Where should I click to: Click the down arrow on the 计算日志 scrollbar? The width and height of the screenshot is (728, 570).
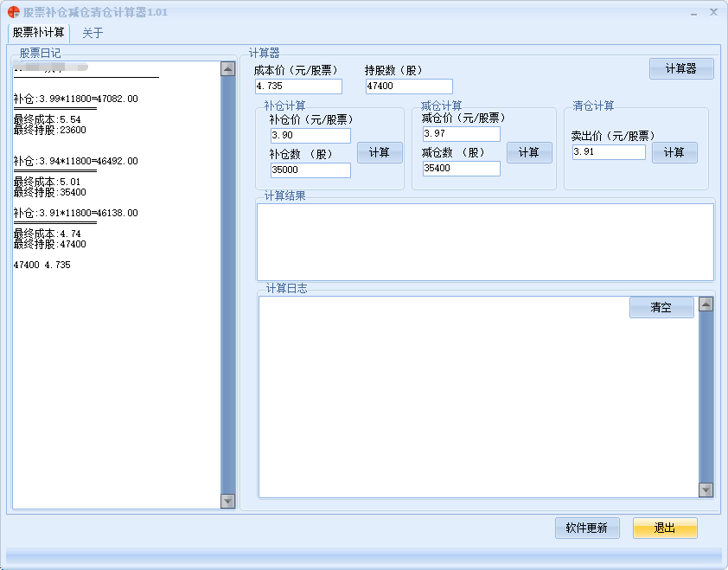705,491
